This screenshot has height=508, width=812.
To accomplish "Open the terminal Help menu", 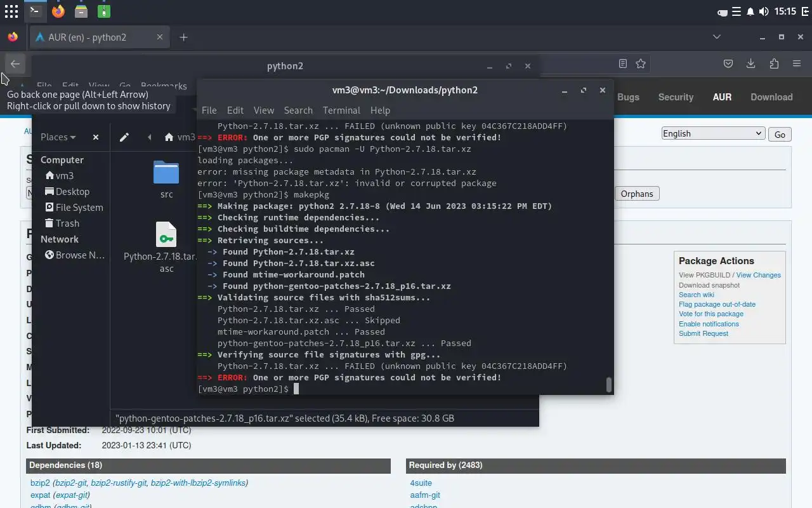I will [x=380, y=110].
